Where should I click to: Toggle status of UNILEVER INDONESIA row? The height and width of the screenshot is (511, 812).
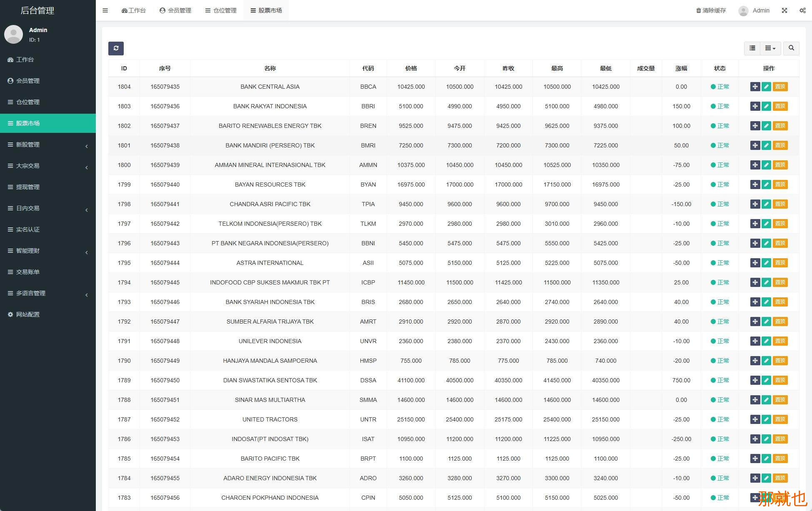pyautogui.click(x=720, y=341)
